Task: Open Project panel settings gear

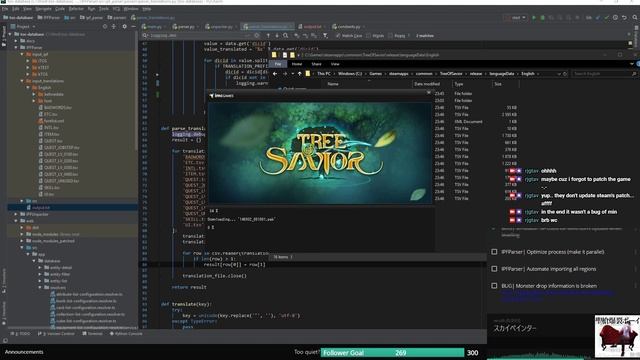Action: (124, 27)
